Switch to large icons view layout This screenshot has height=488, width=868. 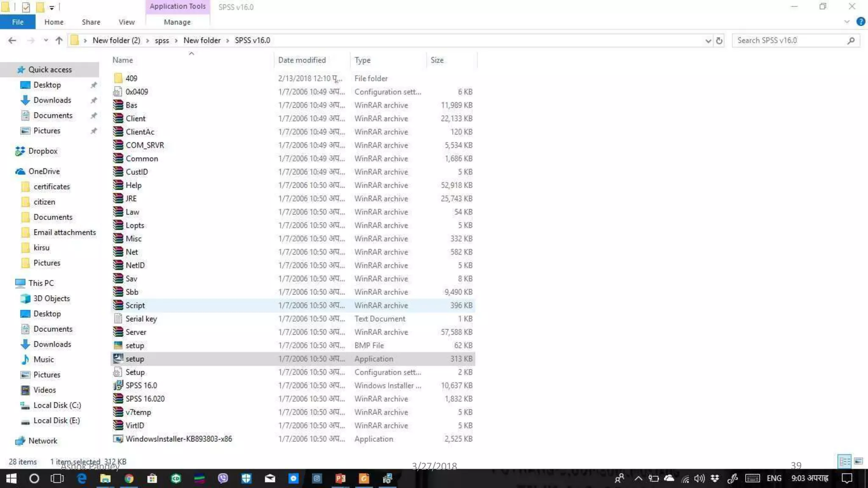pos(858,461)
